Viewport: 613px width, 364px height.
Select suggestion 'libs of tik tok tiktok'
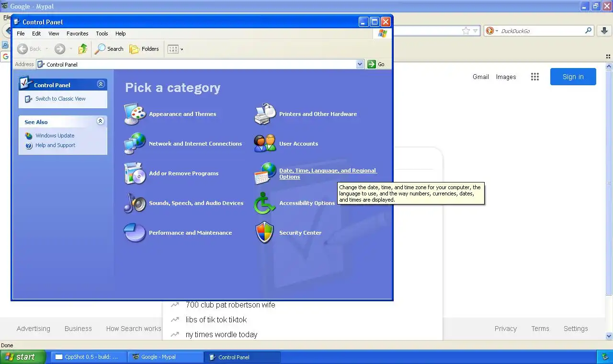point(216,319)
